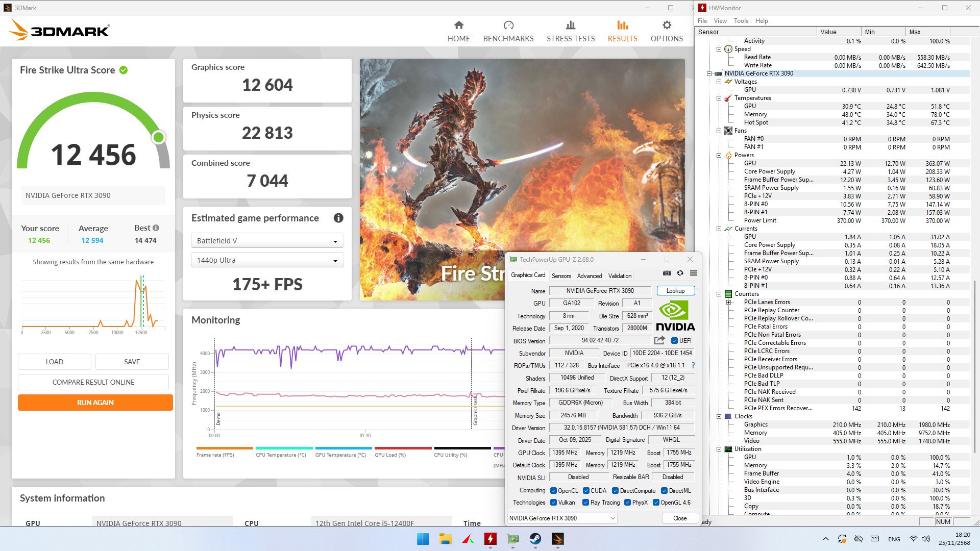Click GPU-Z screenshot camera icon
The height and width of the screenshot is (551, 980).
coord(667,273)
